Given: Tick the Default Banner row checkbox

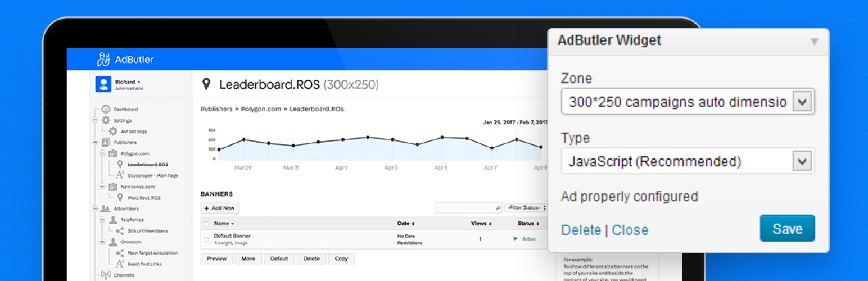Looking at the screenshot, I should coord(206,239).
